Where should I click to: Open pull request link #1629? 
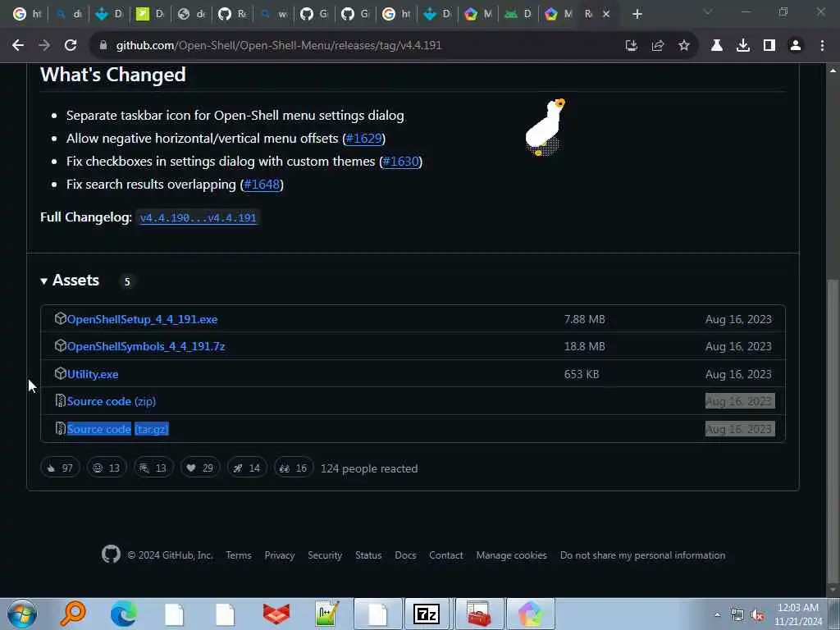[x=363, y=138]
